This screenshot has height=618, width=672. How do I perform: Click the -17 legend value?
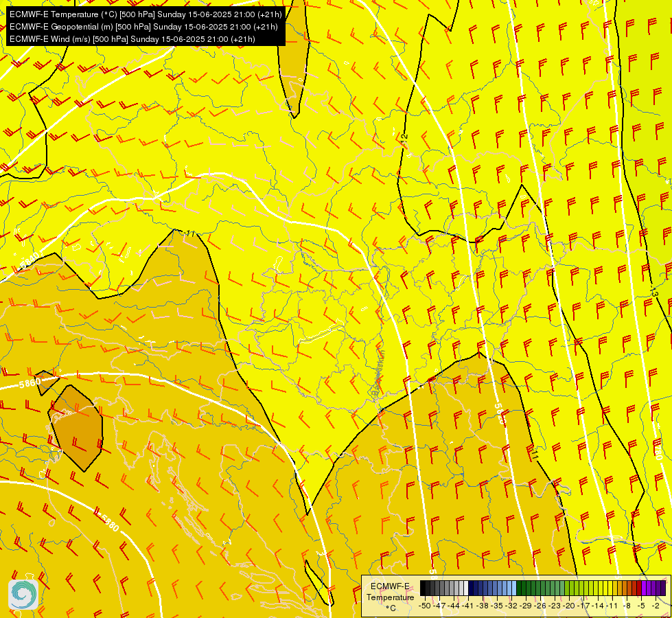(585, 606)
